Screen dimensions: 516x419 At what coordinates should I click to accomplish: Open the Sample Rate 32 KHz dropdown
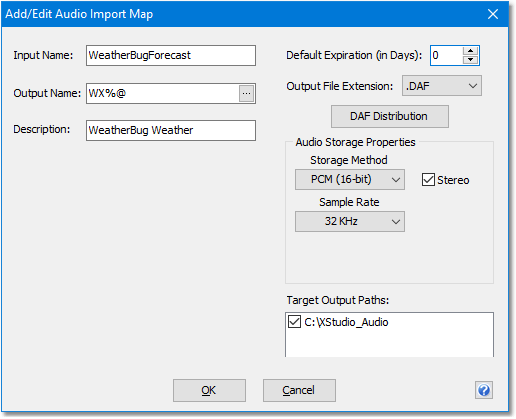tap(350, 221)
